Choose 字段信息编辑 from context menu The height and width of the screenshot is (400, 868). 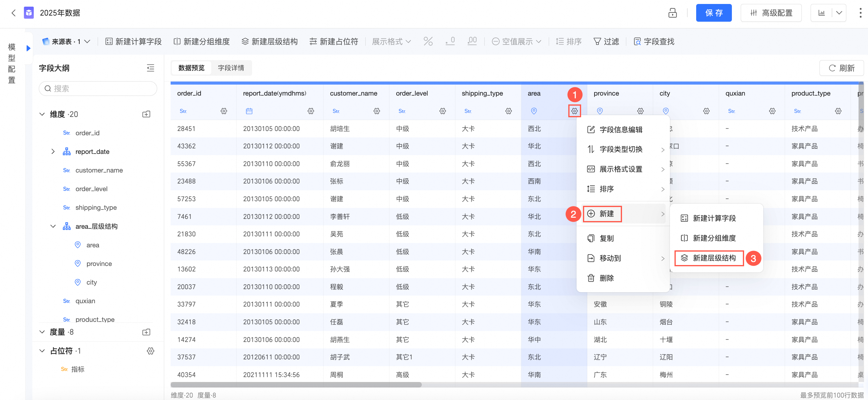tap(620, 130)
